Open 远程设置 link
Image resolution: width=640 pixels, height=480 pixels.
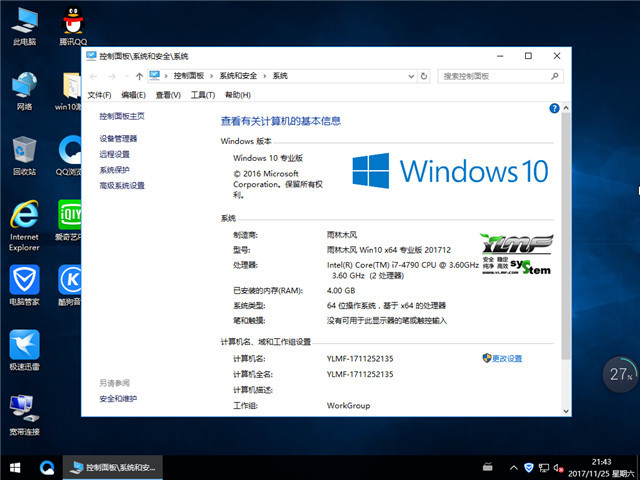pyautogui.click(x=115, y=154)
